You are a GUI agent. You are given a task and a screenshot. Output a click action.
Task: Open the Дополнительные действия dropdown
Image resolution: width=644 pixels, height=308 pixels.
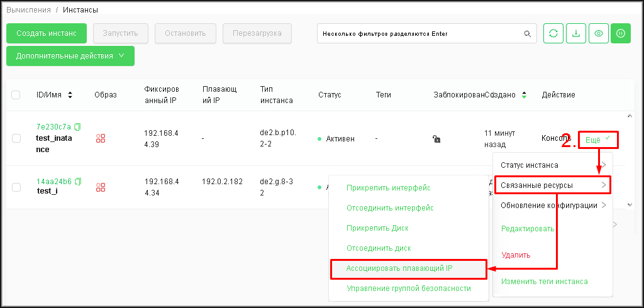[70, 55]
